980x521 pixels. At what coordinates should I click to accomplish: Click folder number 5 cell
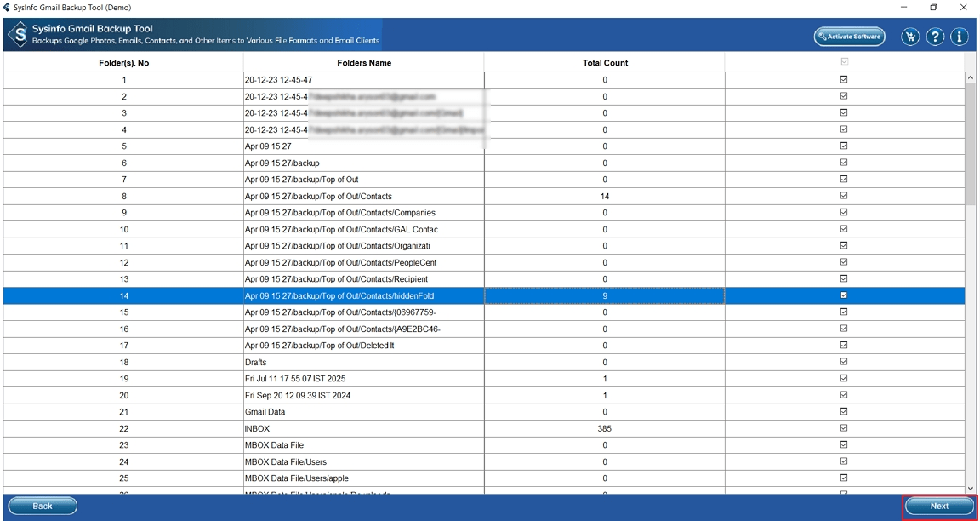click(123, 146)
